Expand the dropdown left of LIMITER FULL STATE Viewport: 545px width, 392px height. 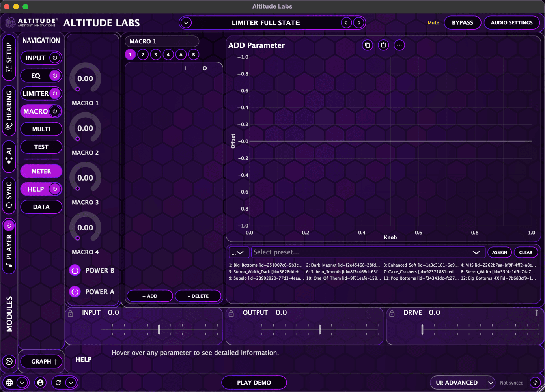186,23
